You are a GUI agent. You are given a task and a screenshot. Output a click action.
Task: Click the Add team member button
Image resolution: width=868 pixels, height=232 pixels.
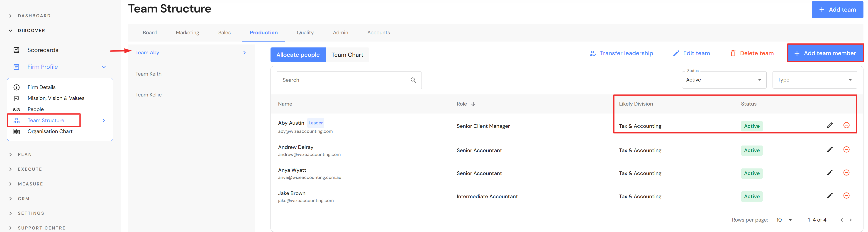(x=825, y=53)
